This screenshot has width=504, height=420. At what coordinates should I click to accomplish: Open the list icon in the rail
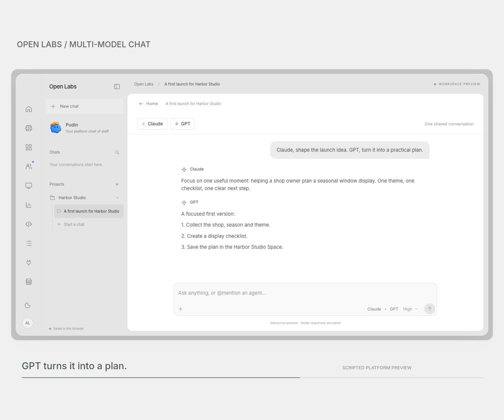(x=29, y=243)
